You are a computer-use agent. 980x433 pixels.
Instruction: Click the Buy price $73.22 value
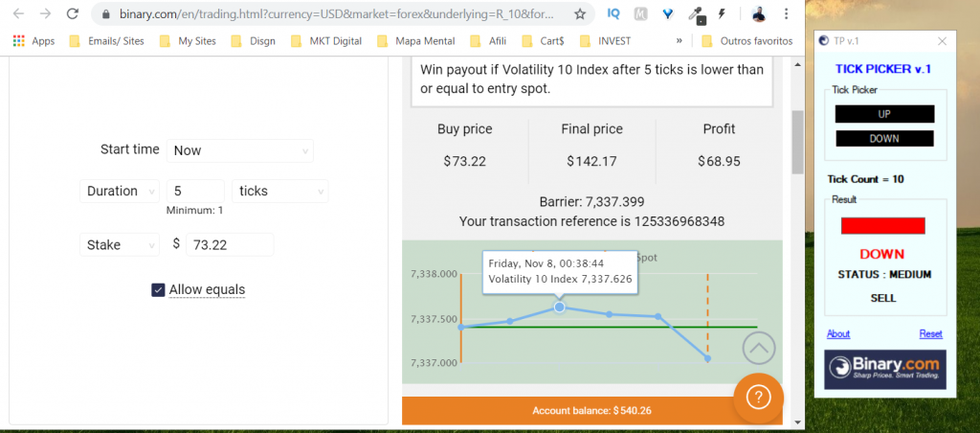coord(464,162)
